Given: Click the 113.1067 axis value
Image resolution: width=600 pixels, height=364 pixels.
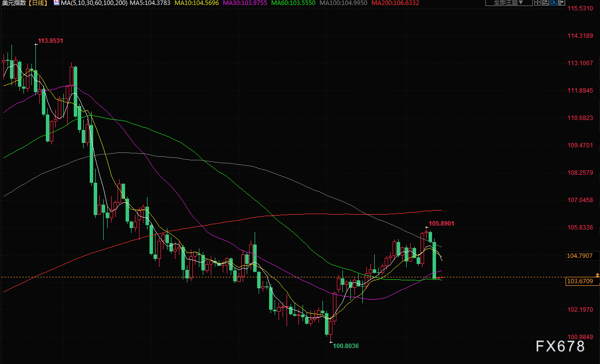Looking at the screenshot, I should [x=580, y=63].
